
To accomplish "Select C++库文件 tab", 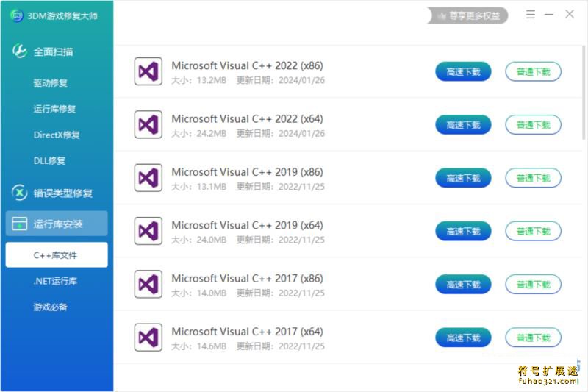I will coord(57,255).
